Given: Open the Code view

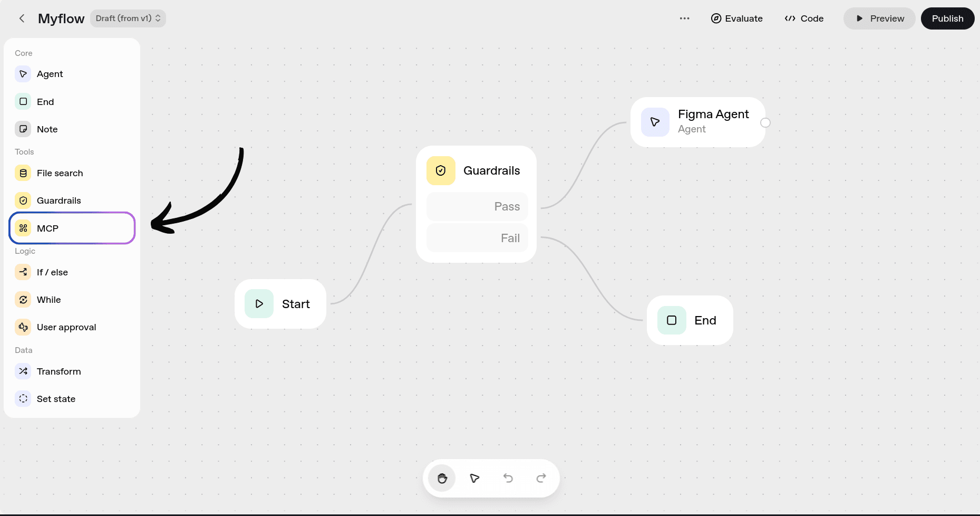Looking at the screenshot, I should click(x=804, y=18).
